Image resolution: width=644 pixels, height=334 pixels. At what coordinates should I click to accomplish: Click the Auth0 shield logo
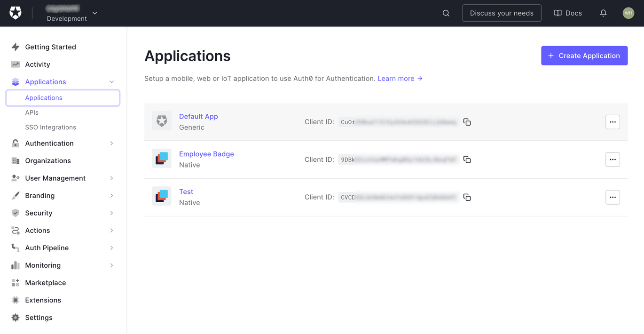click(x=16, y=13)
